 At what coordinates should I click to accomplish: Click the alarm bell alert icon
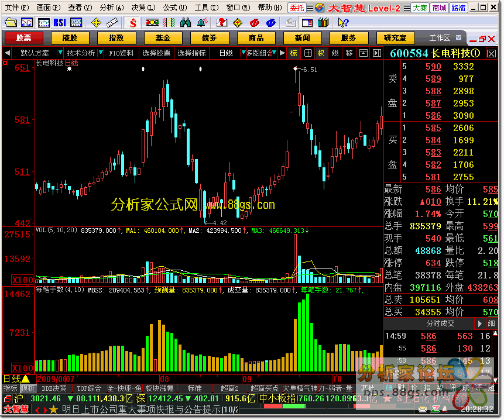[x=203, y=23]
